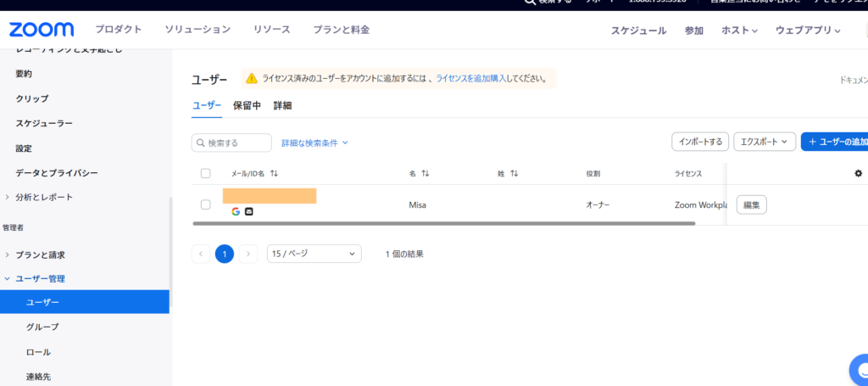Follow the ライセンスを追加購入 link
The image size is (868, 386).
[470, 78]
